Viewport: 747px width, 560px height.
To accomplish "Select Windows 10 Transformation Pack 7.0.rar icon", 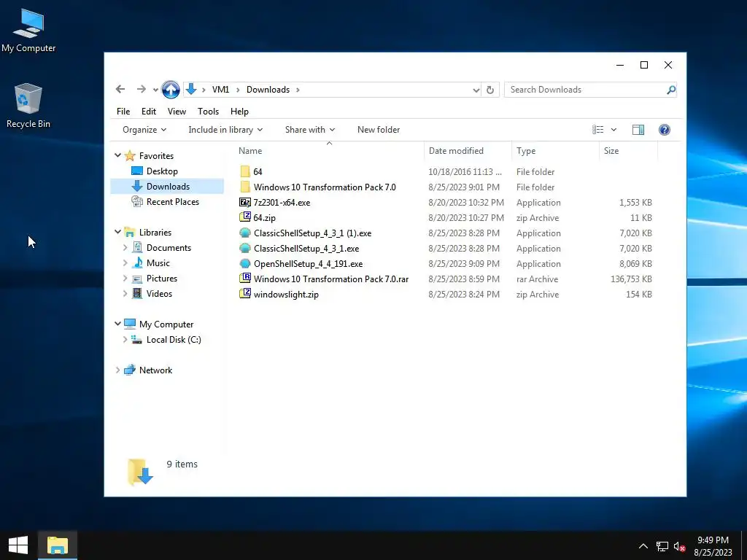I will click(245, 279).
